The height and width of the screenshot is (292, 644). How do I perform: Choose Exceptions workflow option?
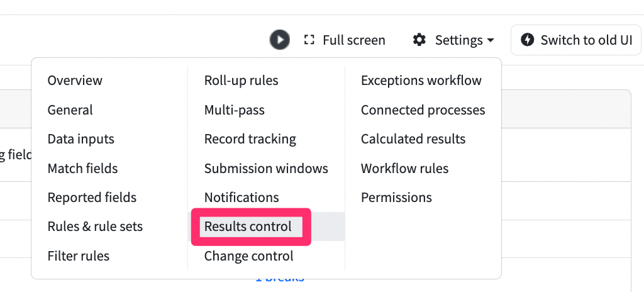421,80
